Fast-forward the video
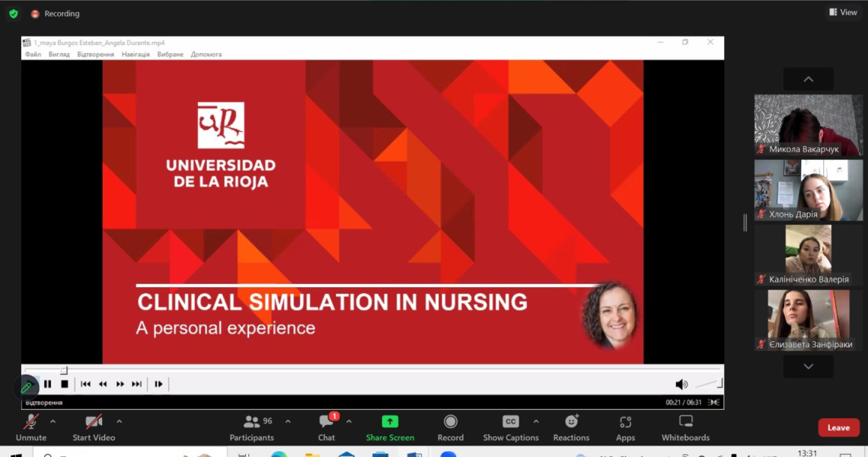Screen dimensions: 868x457 tap(120, 384)
